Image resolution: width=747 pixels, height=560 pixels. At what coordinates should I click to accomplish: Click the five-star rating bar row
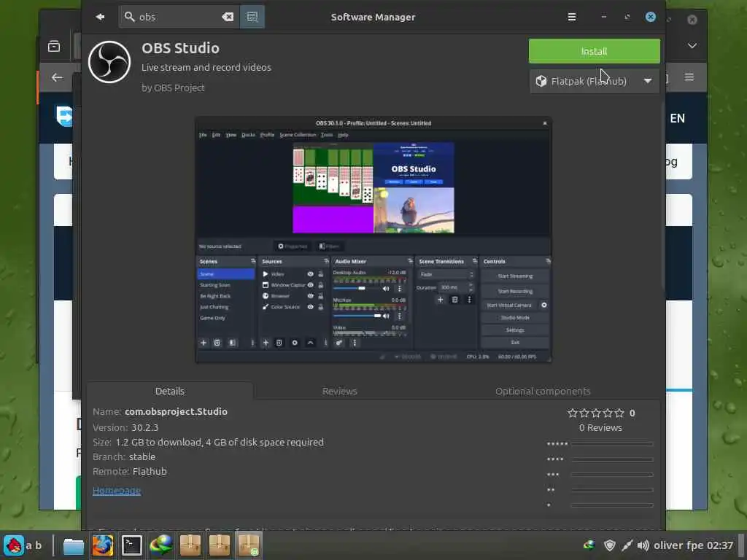coord(600,444)
